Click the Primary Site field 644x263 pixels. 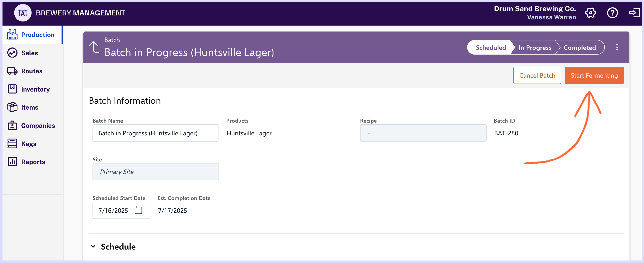(155, 172)
